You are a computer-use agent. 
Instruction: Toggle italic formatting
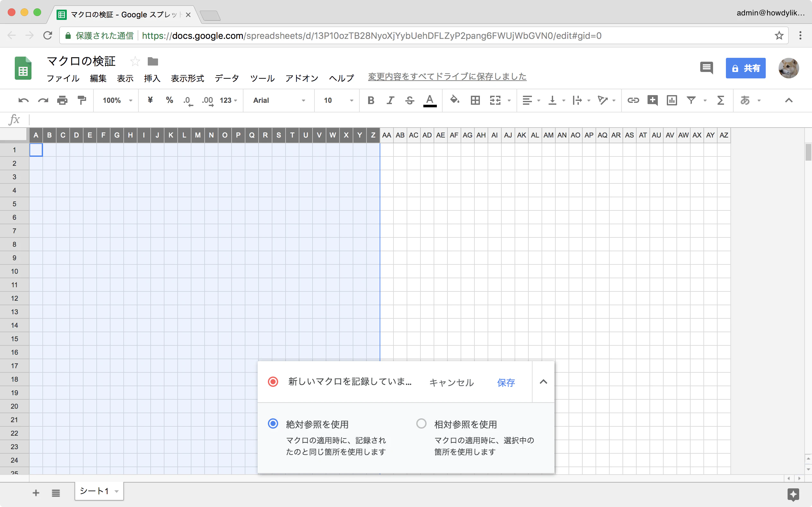[390, 100]
